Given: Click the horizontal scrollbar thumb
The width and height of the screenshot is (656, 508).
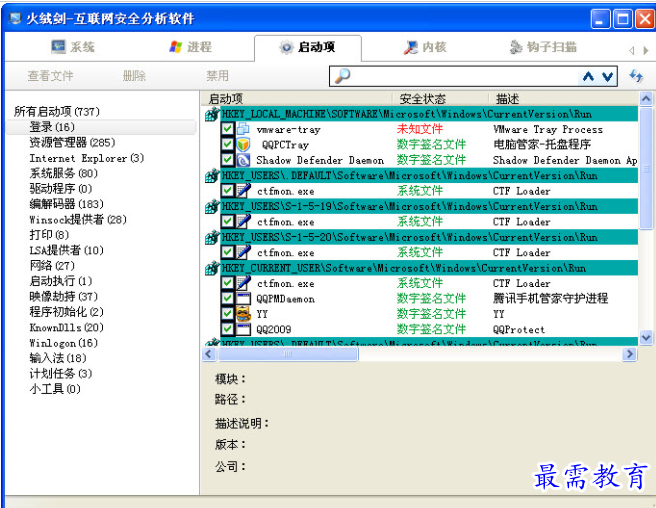Looking at the screenshot, I should coord(288,354).
